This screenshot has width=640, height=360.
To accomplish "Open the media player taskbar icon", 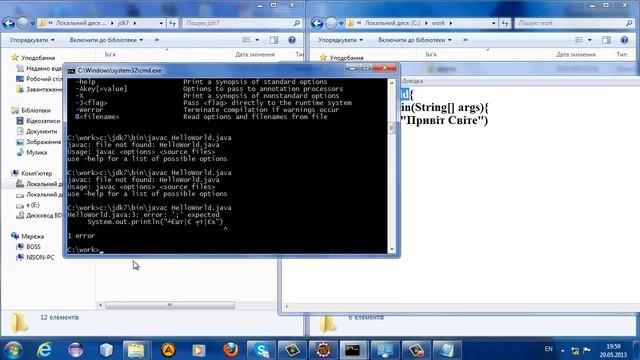I will [x=199, y=350].
